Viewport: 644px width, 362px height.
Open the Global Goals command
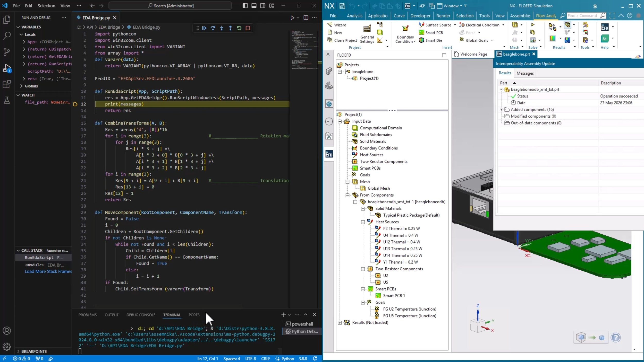[x=473, y=40]
